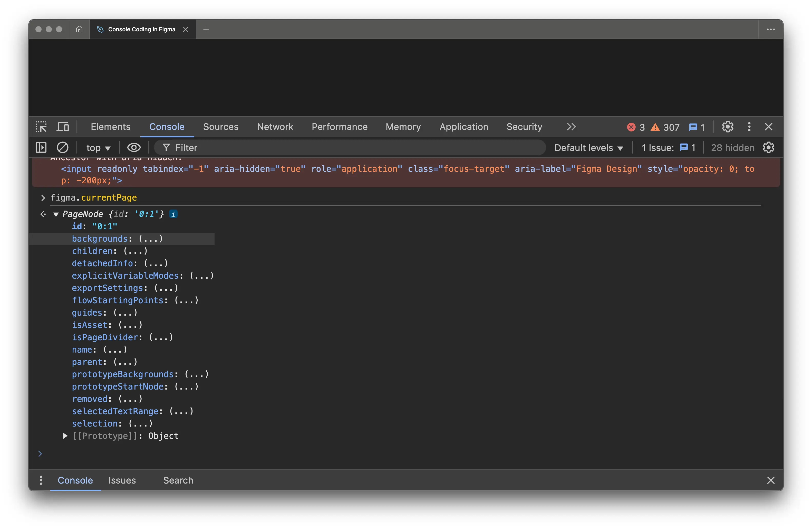Open the more panels chevron next to Security
This screenshot has height=529, width=812.
[x=571, y=127]
